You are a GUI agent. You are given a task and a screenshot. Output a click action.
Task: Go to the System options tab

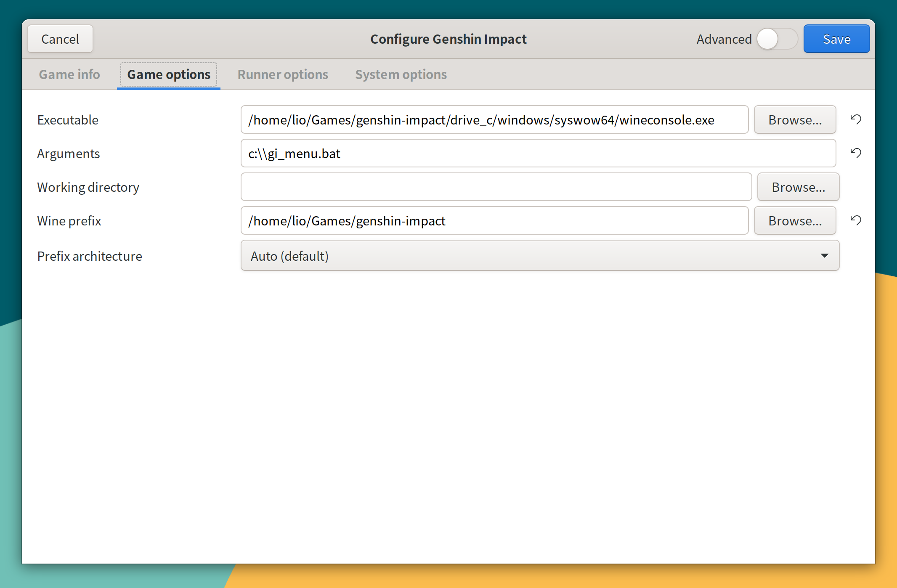pyautogui.click(x=401, y=74)
